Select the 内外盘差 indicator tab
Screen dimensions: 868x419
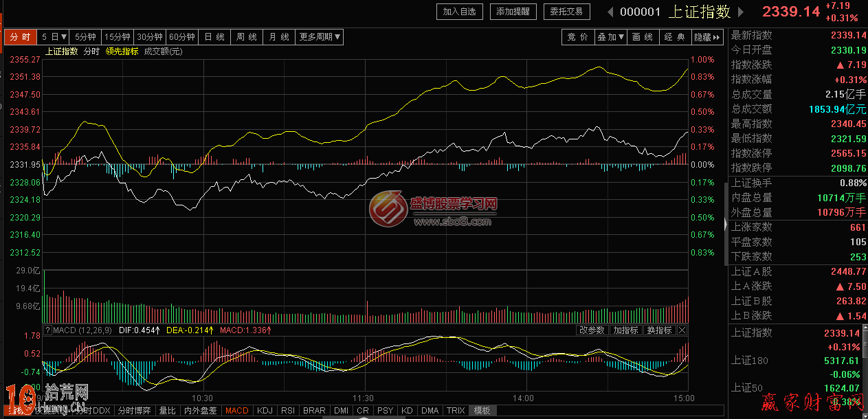click(201, 411)
